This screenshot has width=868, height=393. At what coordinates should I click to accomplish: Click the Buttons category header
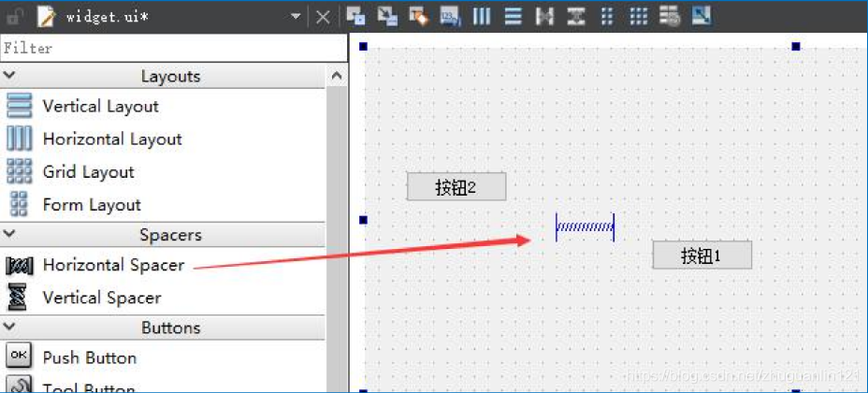pyautogui.click(x=163, y=327)
